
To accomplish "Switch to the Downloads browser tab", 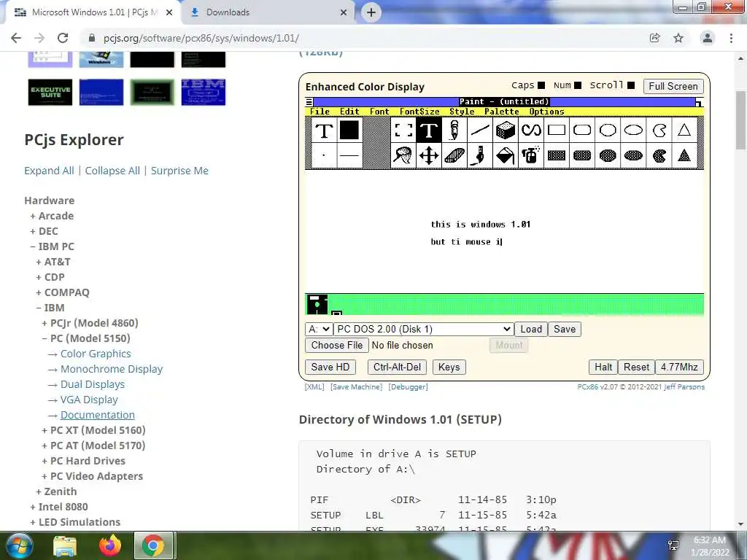I will [x=268, y=12].
